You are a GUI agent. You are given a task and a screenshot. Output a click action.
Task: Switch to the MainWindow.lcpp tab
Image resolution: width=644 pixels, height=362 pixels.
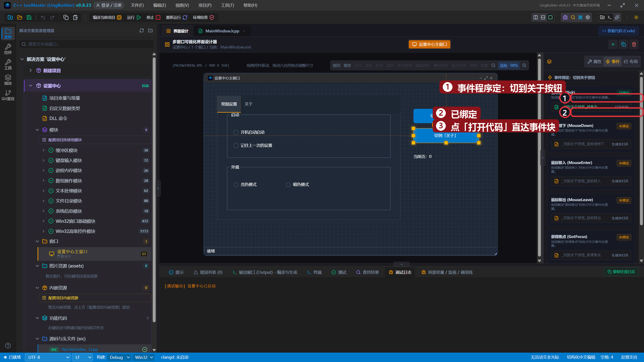click(x=222, y=31)
